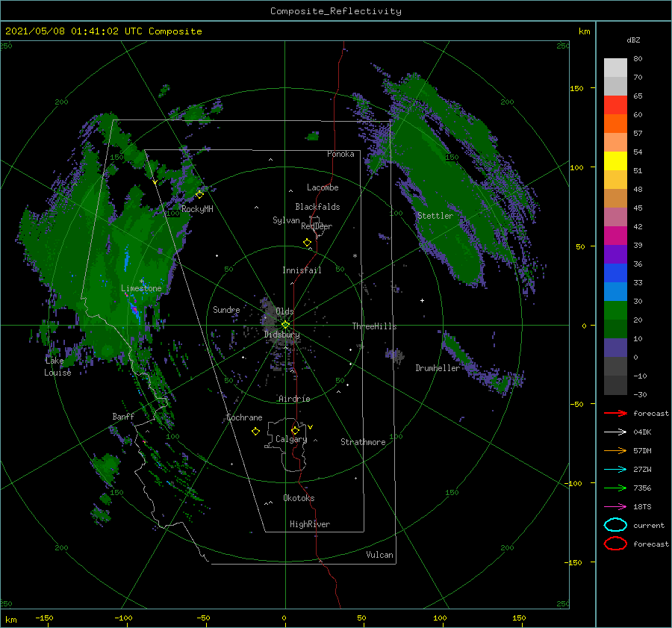This screenshot has width=672, height=628.
Task: Click the red forecast arrow legend icon
Action: coord(615,413)
